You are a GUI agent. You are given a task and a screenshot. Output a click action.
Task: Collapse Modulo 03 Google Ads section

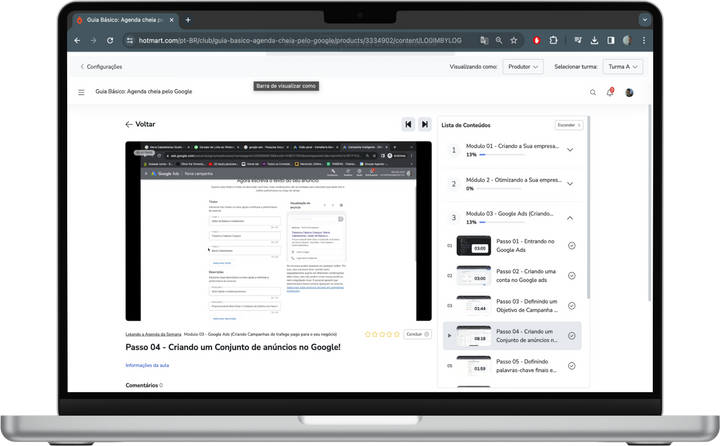[x=570, y=218]
